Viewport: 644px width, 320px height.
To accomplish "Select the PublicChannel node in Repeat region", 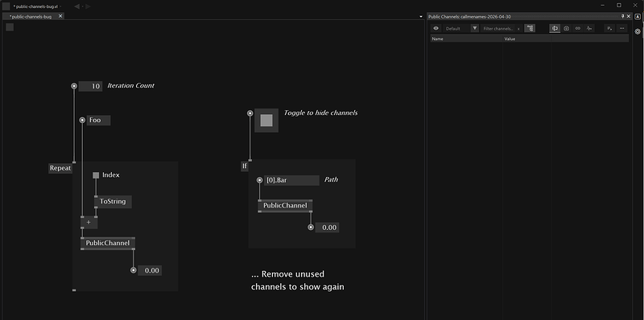I will [x=108, y=244].
